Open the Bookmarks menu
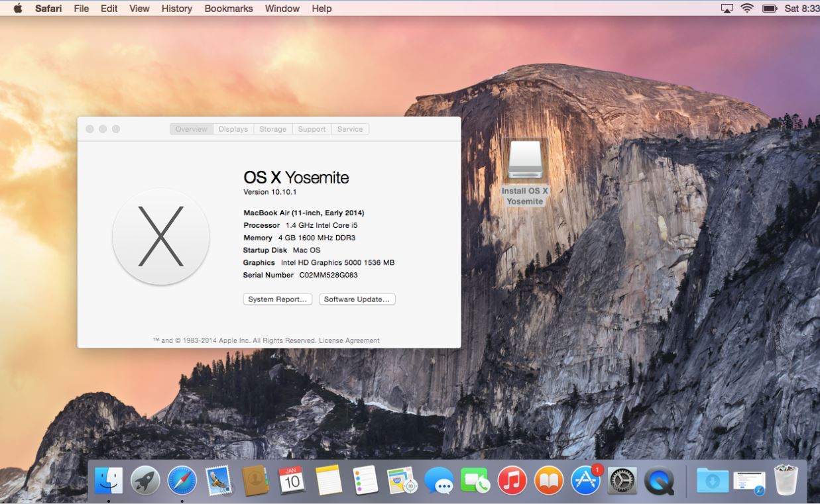 pos(229,9)
